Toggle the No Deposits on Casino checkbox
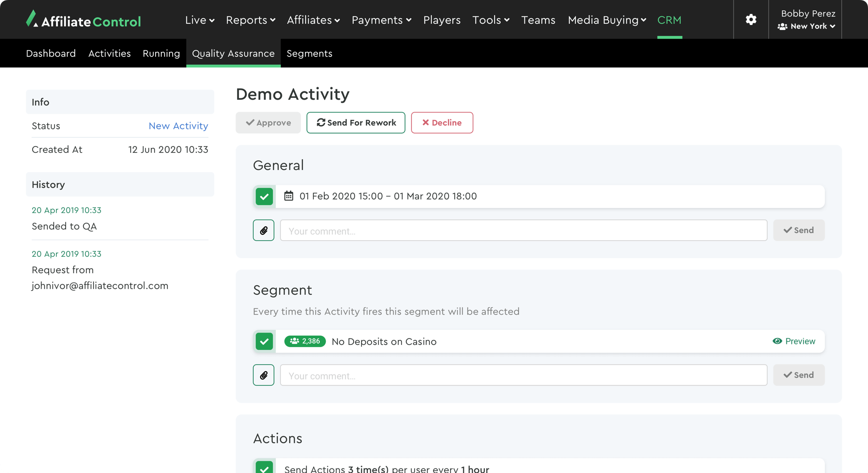The height and width of the screenshot is (473, 868). 264,341
